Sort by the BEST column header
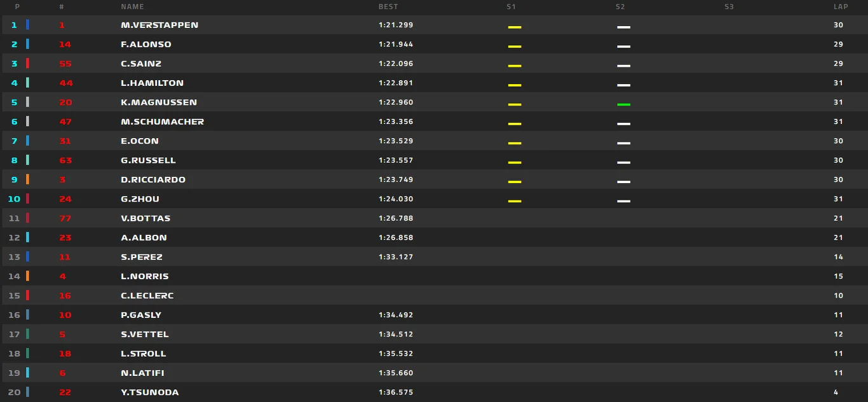Viewport: 868px width, 402px height. 388,7
